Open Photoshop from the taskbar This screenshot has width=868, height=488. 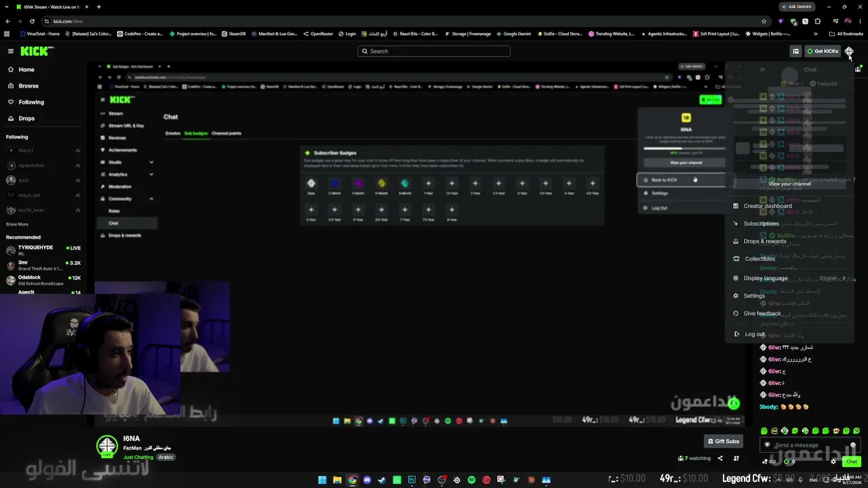(412, 480)
